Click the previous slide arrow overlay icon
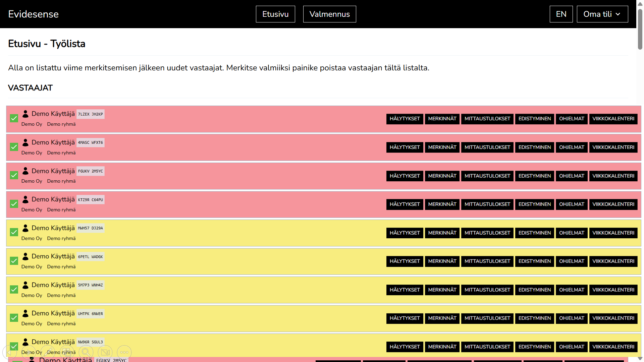644x362 pixels. click(9, 352)
